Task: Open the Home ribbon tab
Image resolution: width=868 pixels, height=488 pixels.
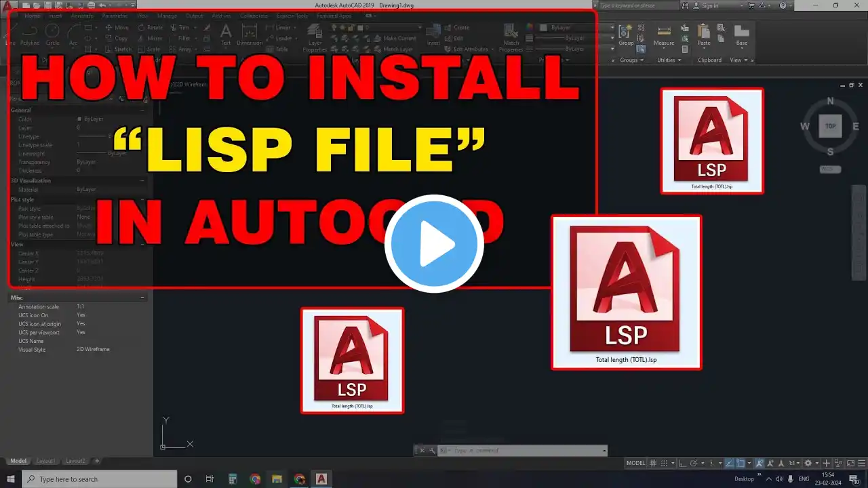Action: 32,15
